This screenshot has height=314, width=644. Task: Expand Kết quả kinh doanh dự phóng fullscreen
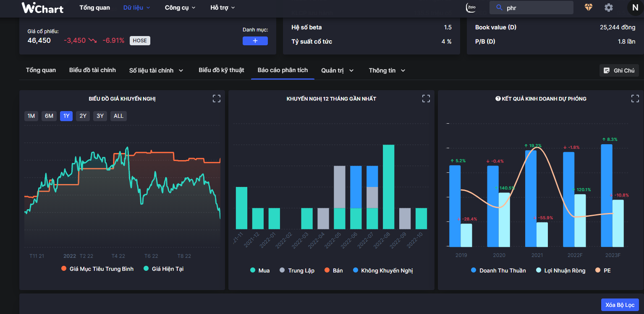click(635, 99)
